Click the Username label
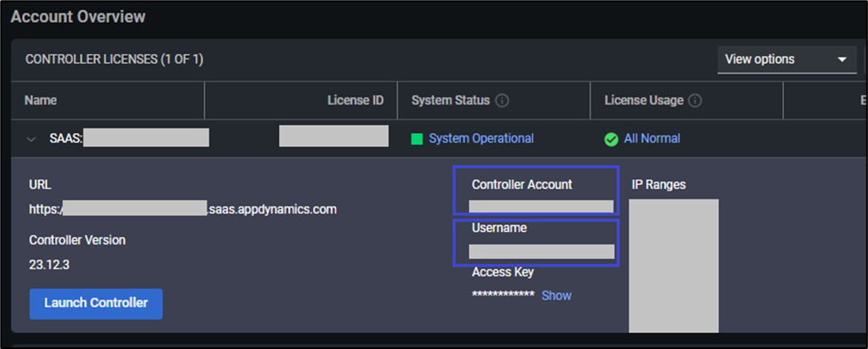Viewport: 868px width, 349px height. coord(499,228)
